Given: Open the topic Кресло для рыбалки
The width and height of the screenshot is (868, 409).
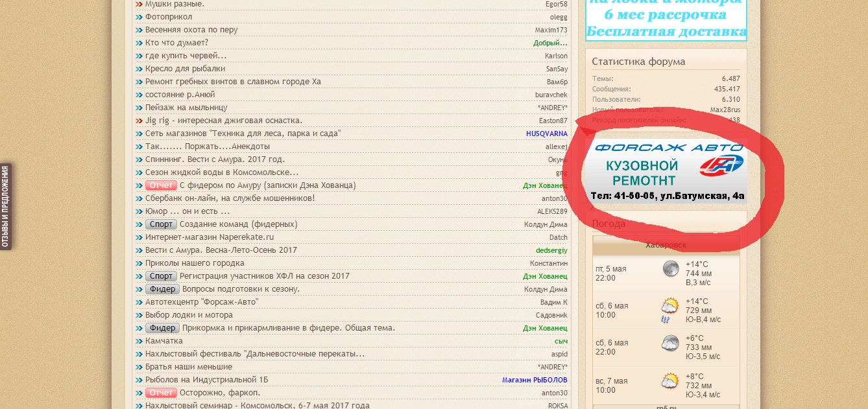Looking at the screenshot, I should pos(185,69).
